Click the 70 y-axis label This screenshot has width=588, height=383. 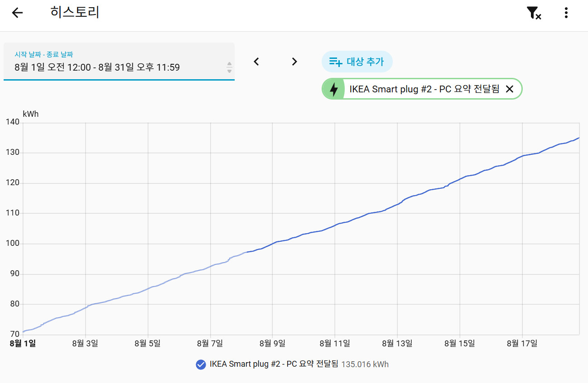14,335
